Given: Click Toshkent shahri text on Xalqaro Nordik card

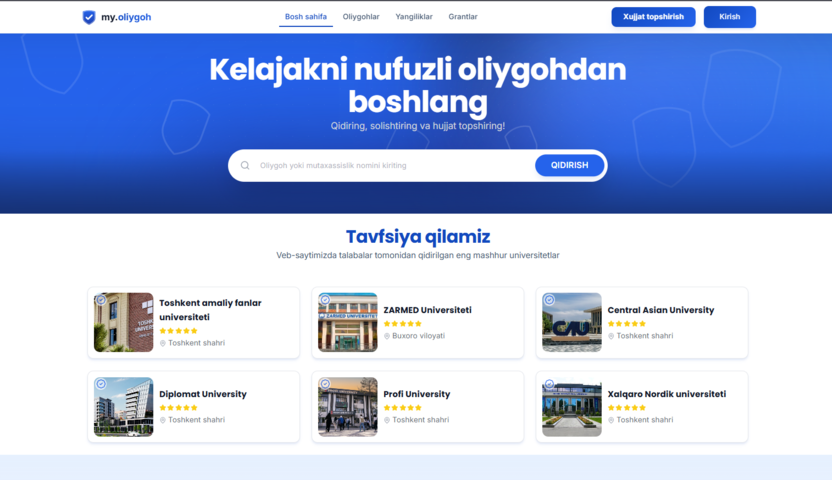Looking at the screenshot, I should tap(645, 420).
